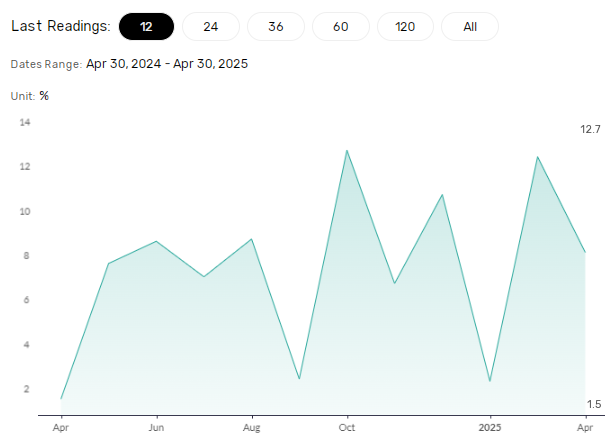Viewport: 605px width, 442px height.
Task: Click the Last Readings label
Action: 61,26
